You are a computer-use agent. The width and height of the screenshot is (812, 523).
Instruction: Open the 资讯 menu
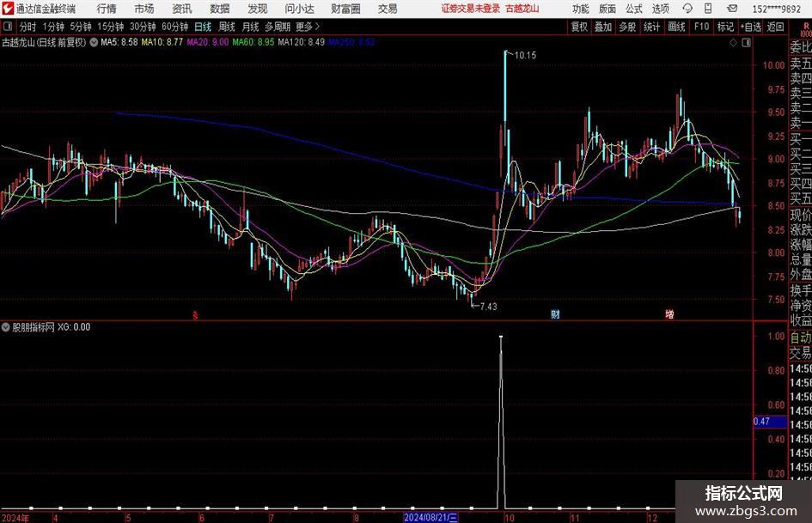[182, 9]
